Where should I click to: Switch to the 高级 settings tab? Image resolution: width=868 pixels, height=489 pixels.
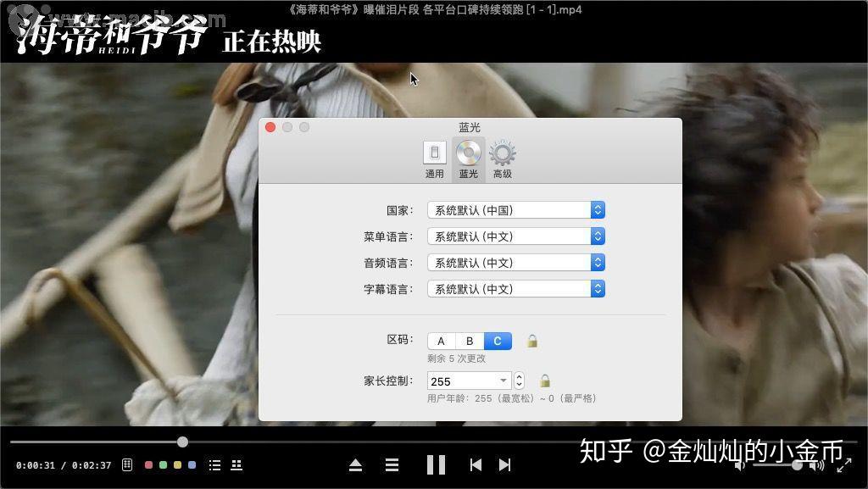502,156
